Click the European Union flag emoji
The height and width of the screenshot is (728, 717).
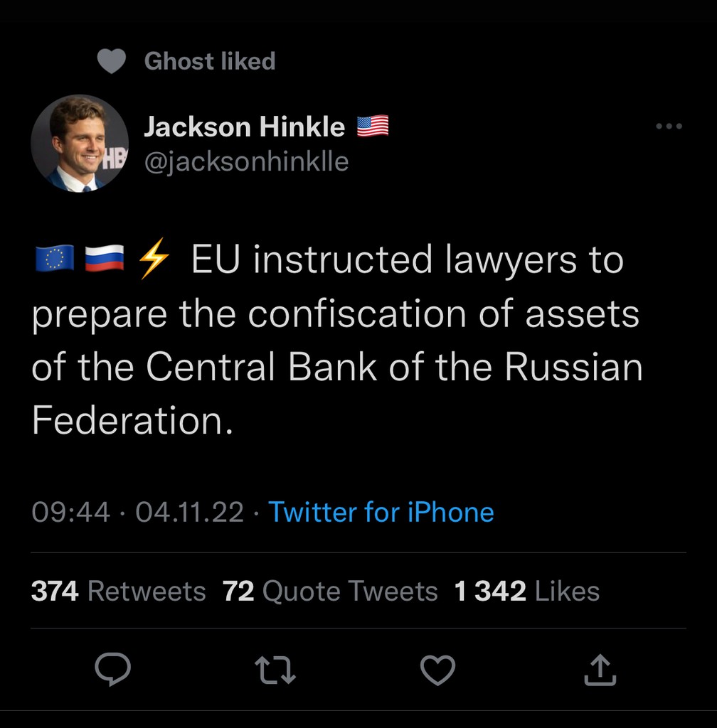click(x=54, y=259)
